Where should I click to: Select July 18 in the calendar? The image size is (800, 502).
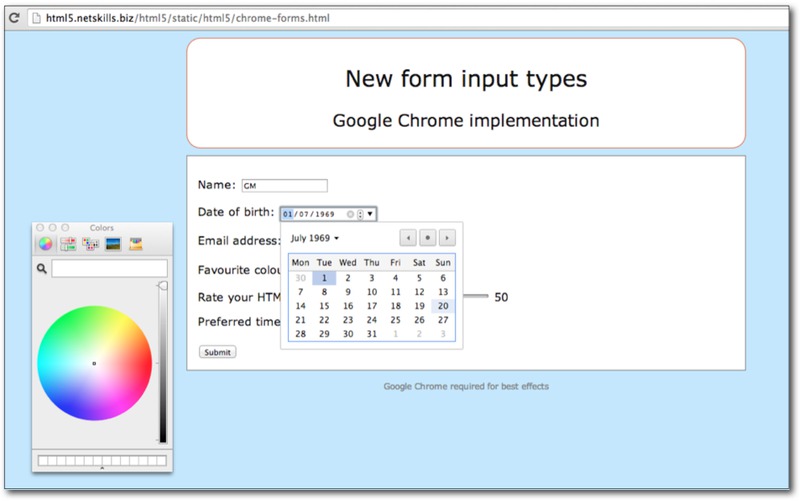click(395, 306)
